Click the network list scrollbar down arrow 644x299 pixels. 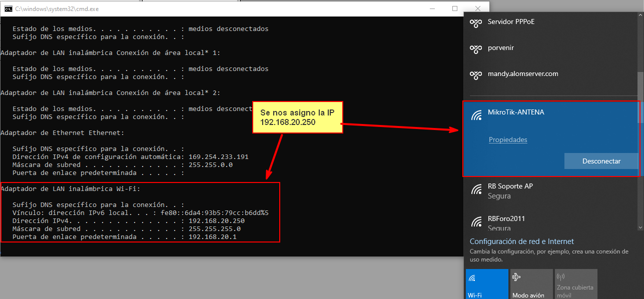coord(640,227)
